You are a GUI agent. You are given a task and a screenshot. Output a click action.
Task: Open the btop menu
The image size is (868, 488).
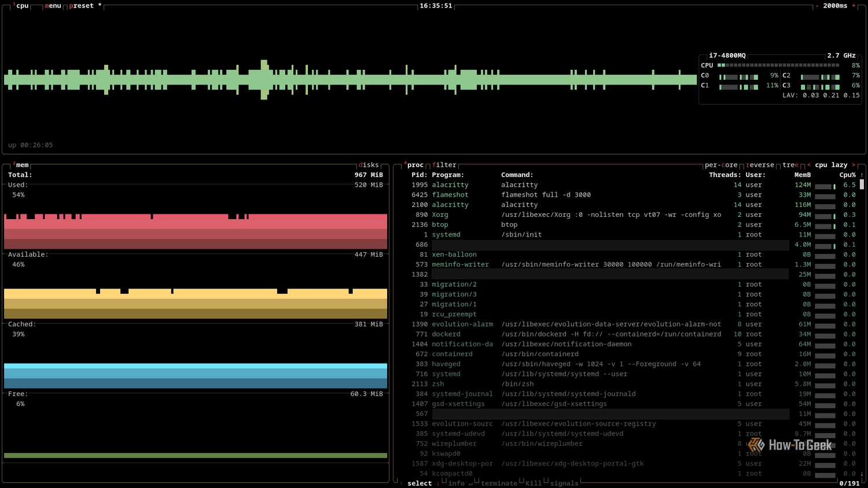[x=53, y=6]
